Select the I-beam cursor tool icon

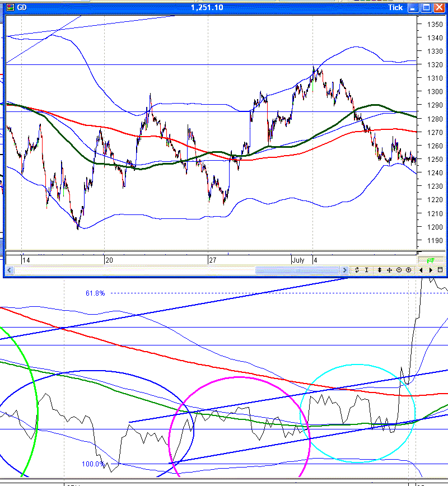click(366, 270)
